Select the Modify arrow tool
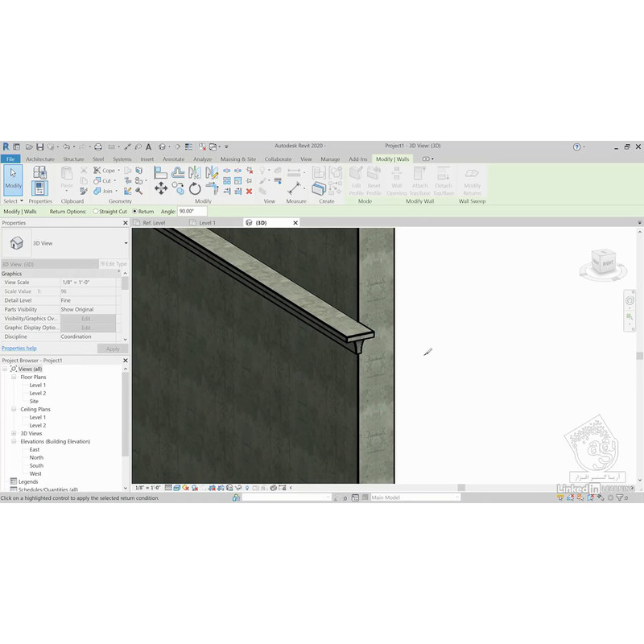 click(14, 177)
